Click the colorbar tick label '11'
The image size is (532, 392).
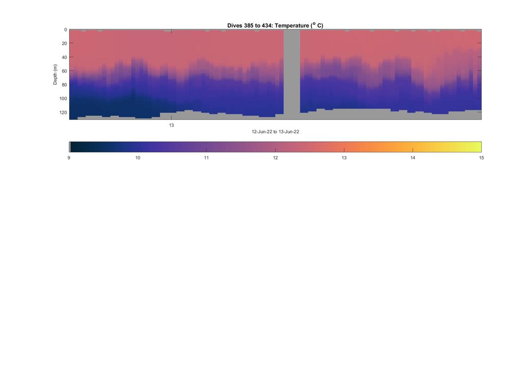click(207, 158)
